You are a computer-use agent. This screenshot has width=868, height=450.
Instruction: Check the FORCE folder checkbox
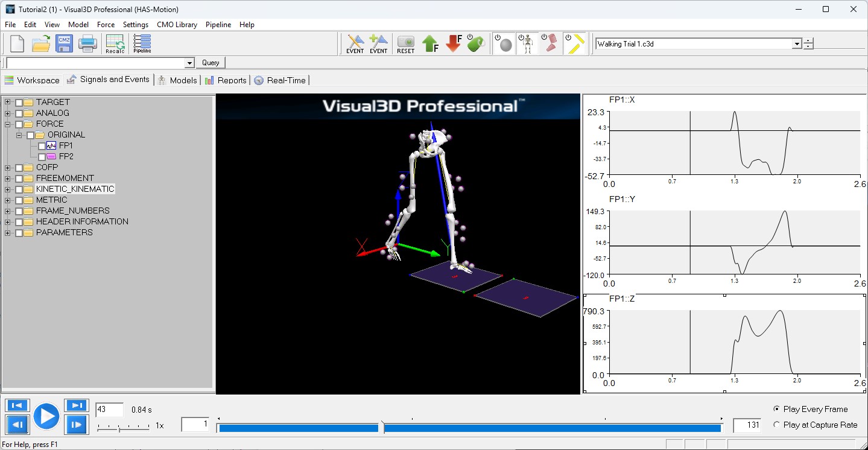tap(19, 124)
